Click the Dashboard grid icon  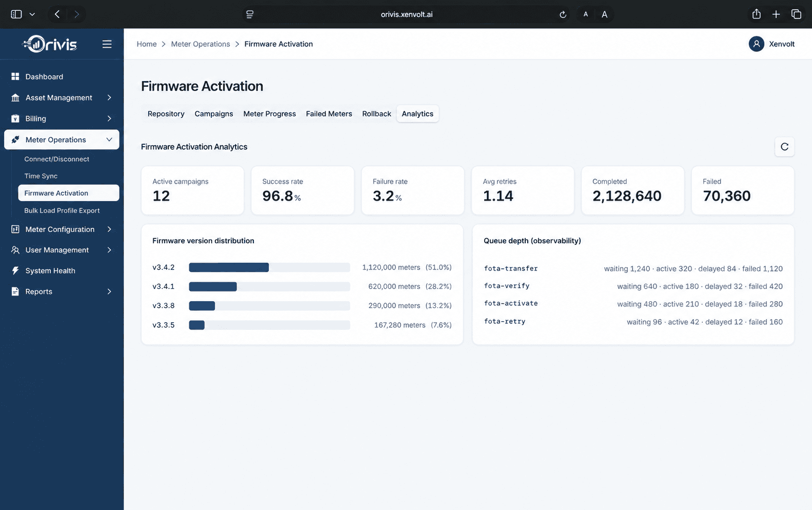pyautogui.click(x=15, y=76)
